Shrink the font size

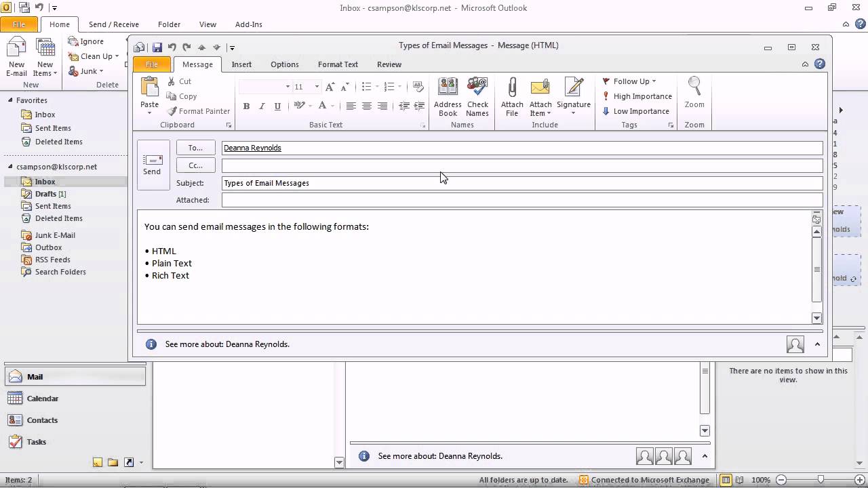point(344,87)
